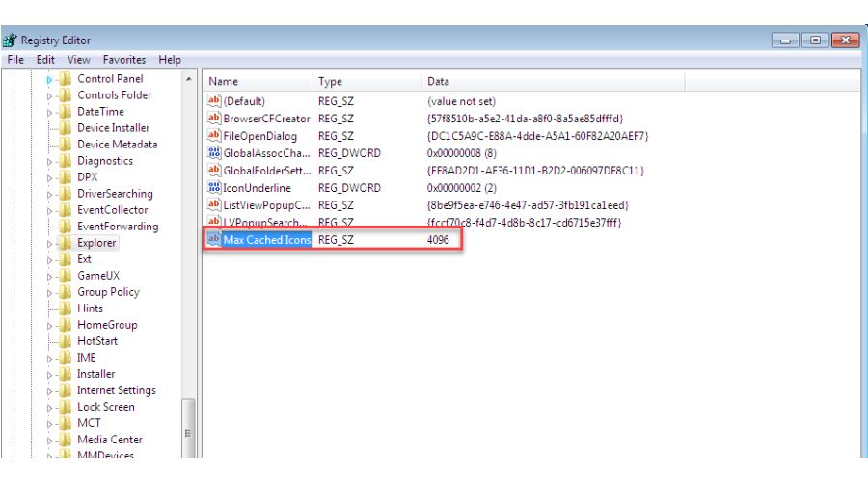Image resolution: width=868 pixels, height=482 pixels.
Task: Select the IconUnderline value name
Action: click(258, 188)
